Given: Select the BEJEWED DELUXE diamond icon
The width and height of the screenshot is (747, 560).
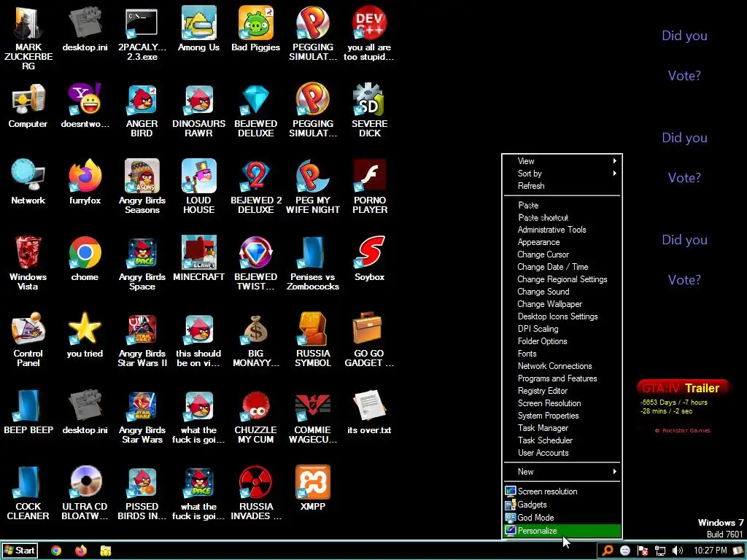Looking at the screenshot, I should 256,99.
